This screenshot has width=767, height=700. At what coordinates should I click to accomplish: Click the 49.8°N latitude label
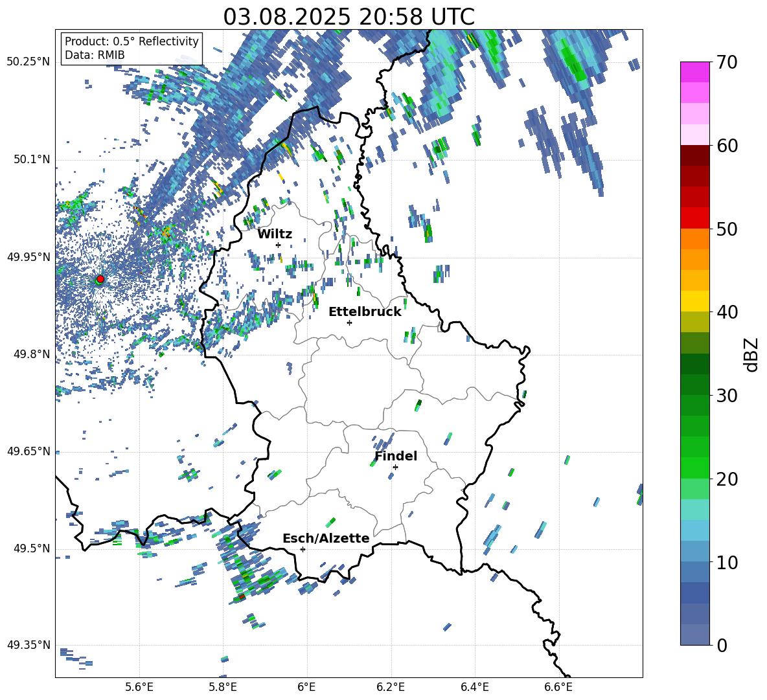(32, 354)
